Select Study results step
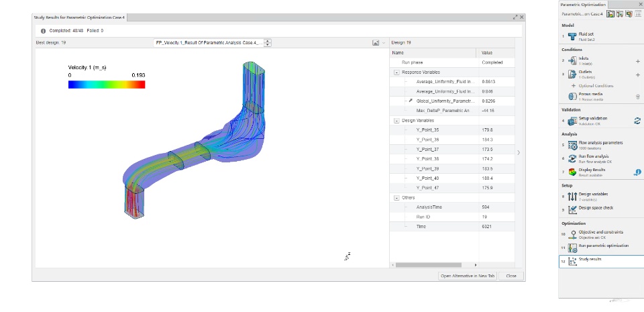Viewport: 644px width, 312px height. [x=601, y=262]
